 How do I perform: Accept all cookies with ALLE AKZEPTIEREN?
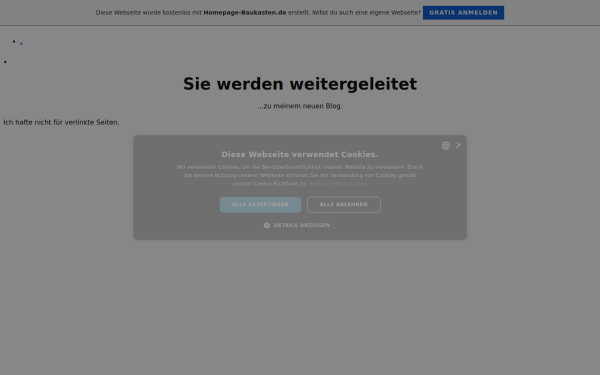(x=260, y=205)
